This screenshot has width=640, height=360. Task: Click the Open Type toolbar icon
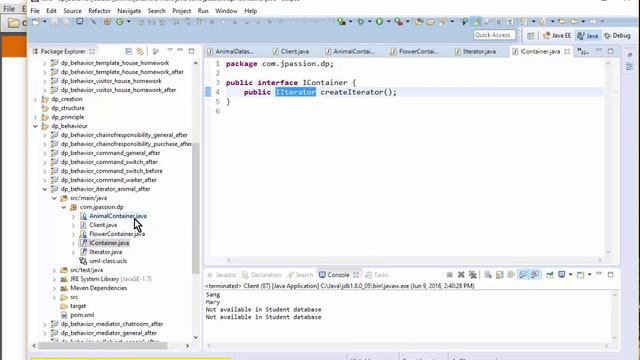coord(419,22)
